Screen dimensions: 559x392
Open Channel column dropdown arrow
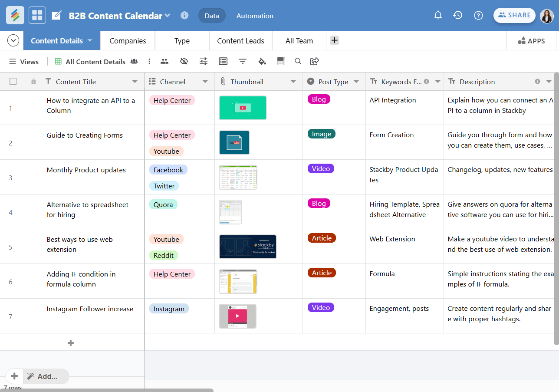[x=205, y=82]
